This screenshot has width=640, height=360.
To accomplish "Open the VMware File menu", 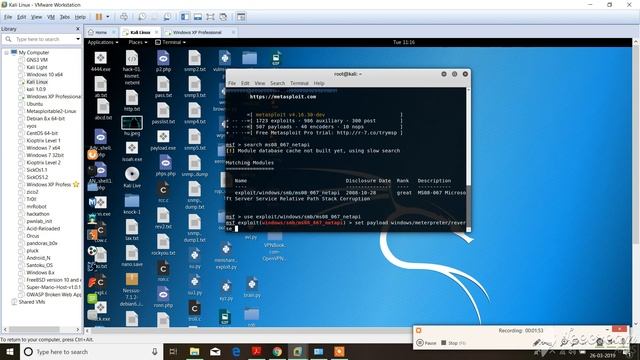I will 8,17.
